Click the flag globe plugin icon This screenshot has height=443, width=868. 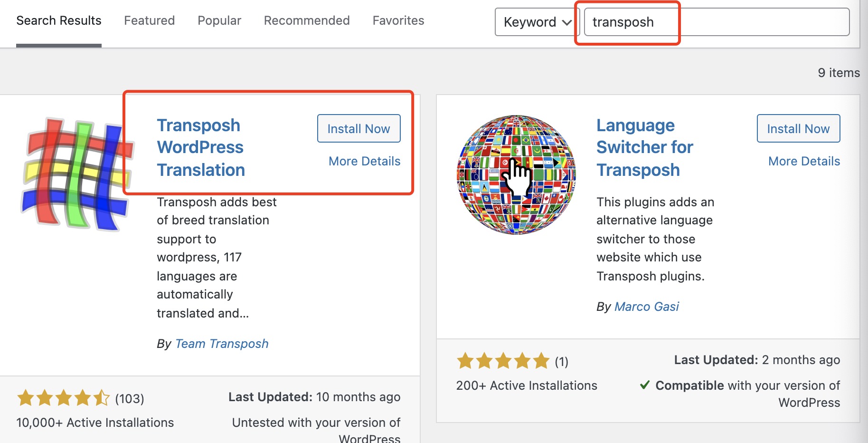516,174
